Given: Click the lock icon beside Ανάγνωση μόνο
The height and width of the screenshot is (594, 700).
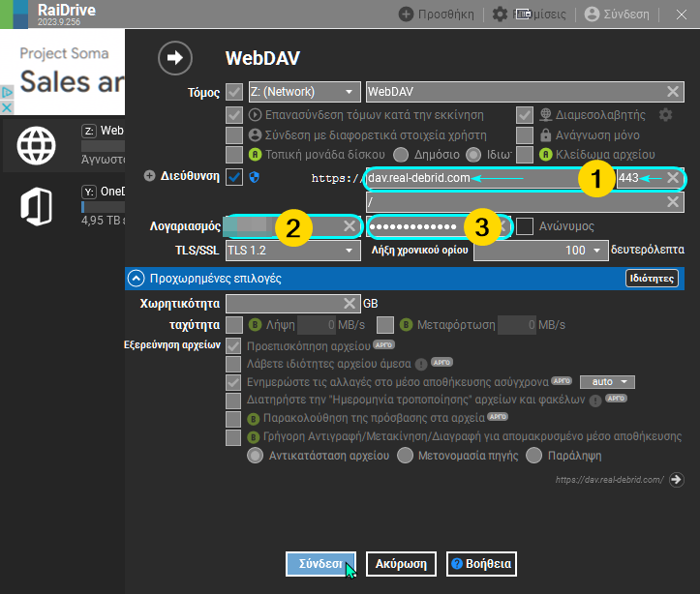Looking at the screenshot, I should tap(545, 134).
